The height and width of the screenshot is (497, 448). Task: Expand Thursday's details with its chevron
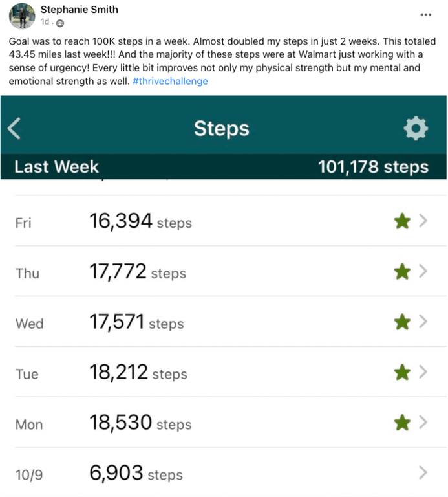pos(423,271)
